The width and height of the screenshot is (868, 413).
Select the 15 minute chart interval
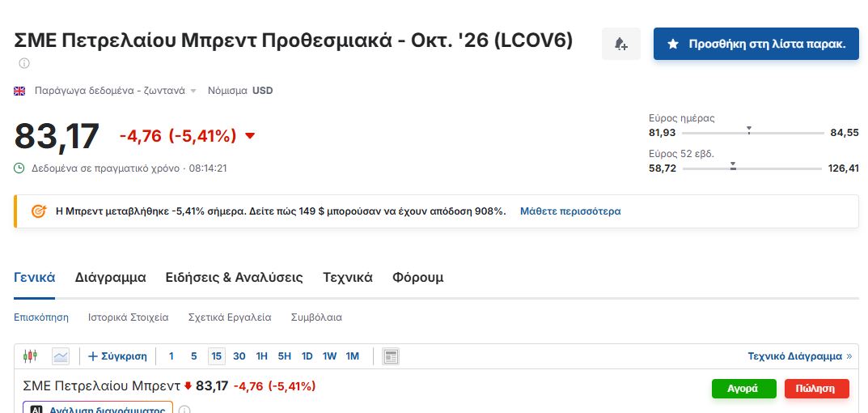[217, 356]
